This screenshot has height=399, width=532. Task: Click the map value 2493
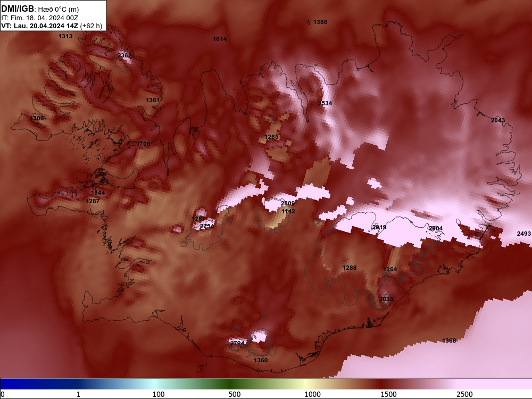(524, 234)
